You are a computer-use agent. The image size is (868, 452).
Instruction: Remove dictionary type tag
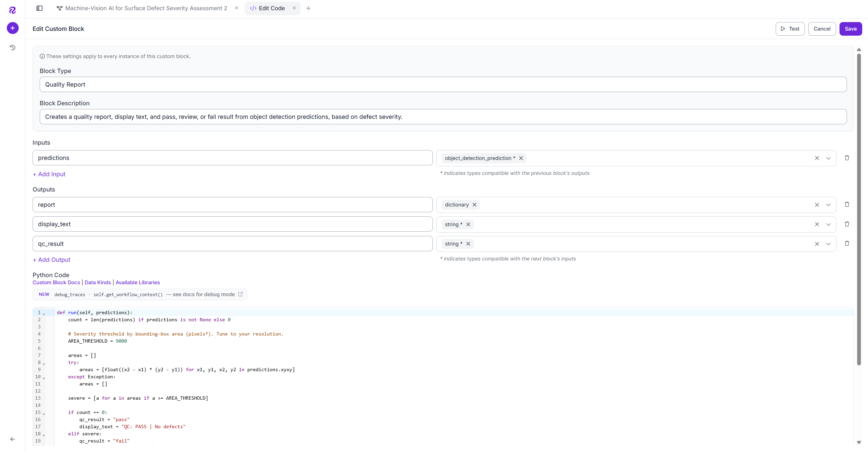(x=475, y=205)
